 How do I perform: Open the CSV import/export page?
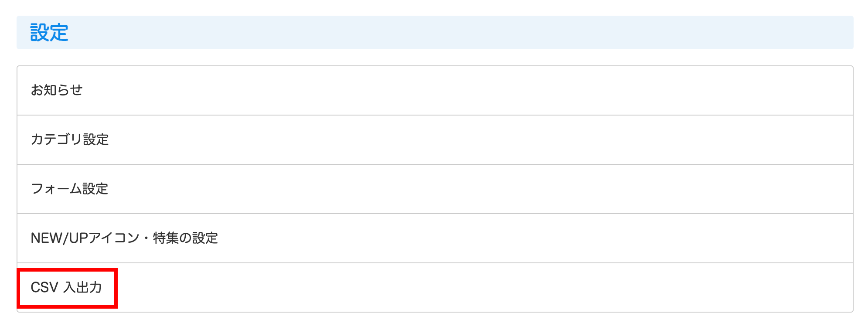(66, 288)
